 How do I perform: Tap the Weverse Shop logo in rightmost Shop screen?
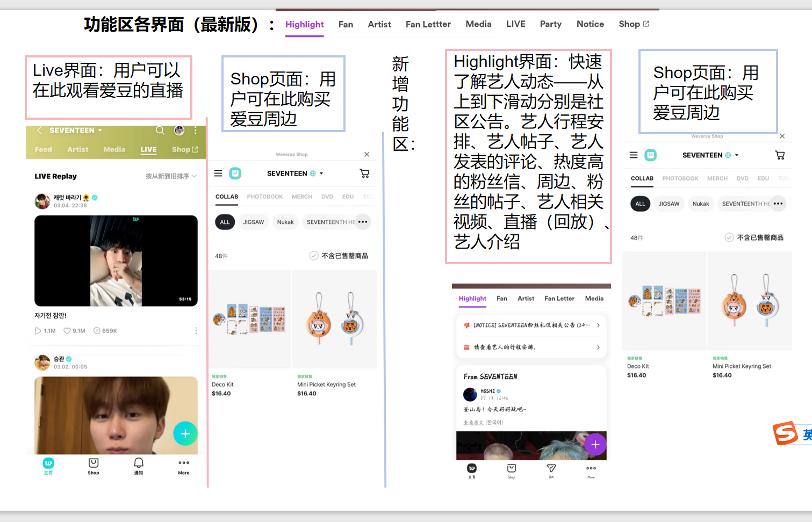(650, 155)
